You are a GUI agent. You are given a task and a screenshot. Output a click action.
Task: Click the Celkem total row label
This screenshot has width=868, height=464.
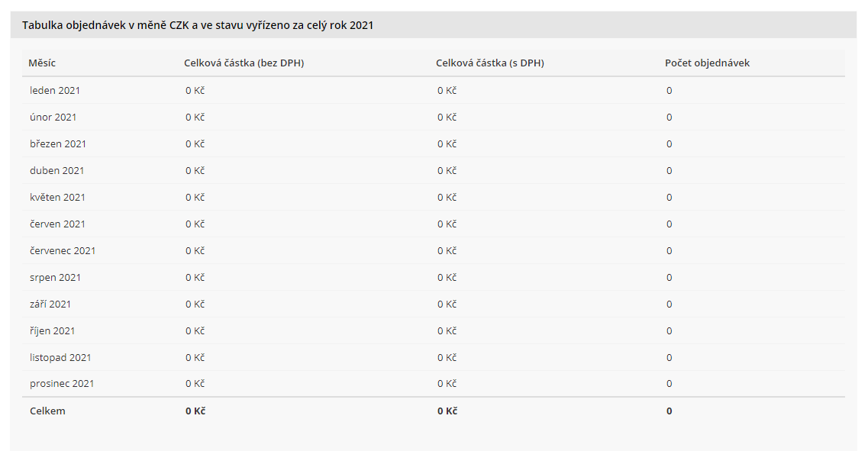47,411
